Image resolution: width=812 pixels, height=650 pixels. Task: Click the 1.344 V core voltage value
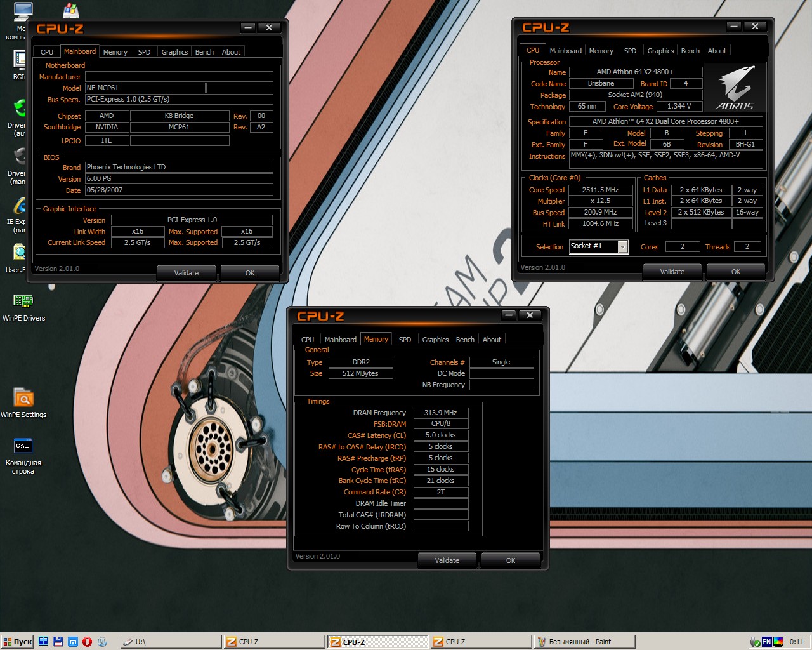679,106
